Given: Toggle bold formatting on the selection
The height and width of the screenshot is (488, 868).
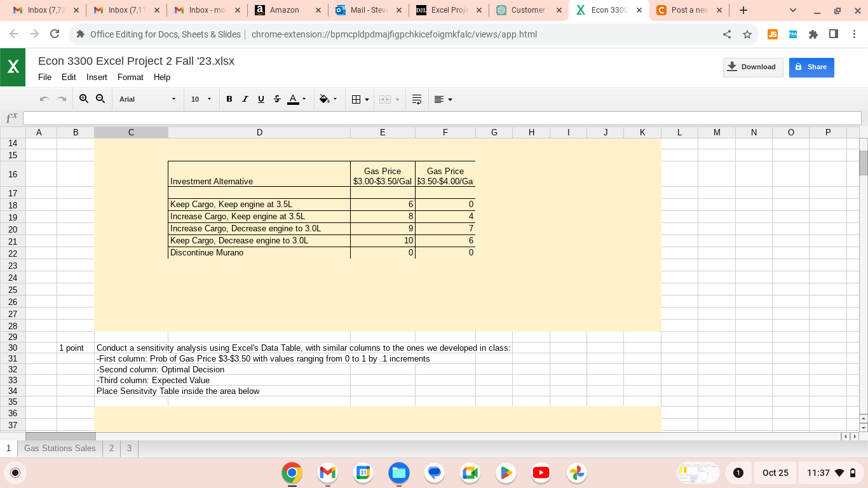Looking at the screenshot, I should coord(229,98).
